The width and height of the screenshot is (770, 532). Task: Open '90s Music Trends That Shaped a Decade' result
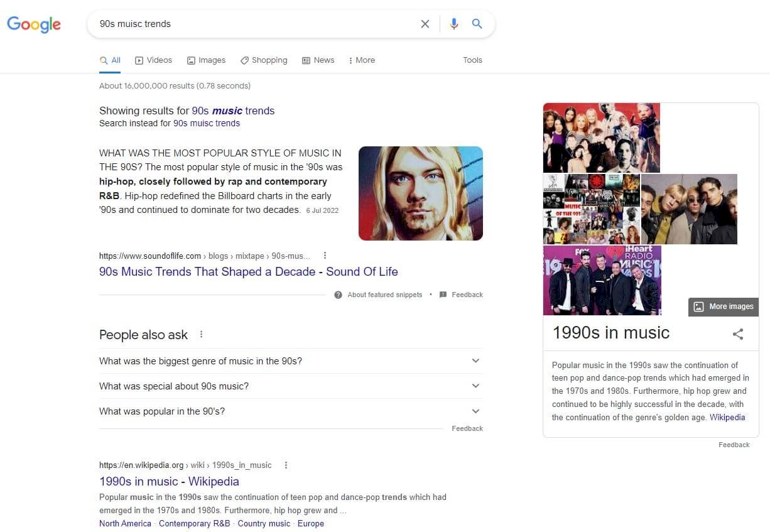tap(249, 271)
